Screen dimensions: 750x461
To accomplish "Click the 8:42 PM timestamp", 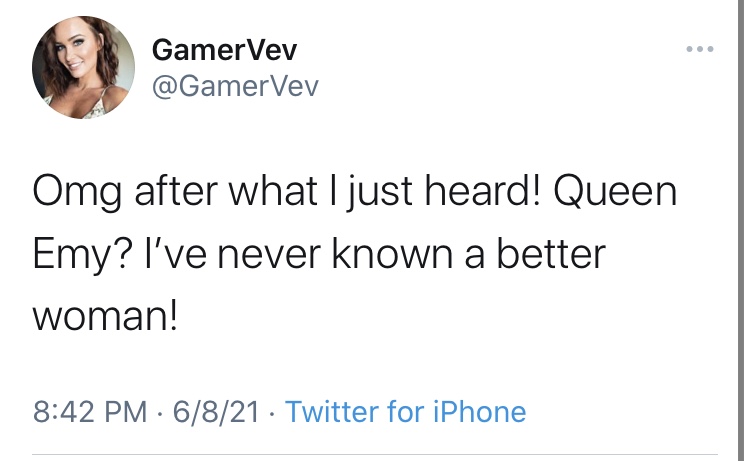I will (90, 412).
